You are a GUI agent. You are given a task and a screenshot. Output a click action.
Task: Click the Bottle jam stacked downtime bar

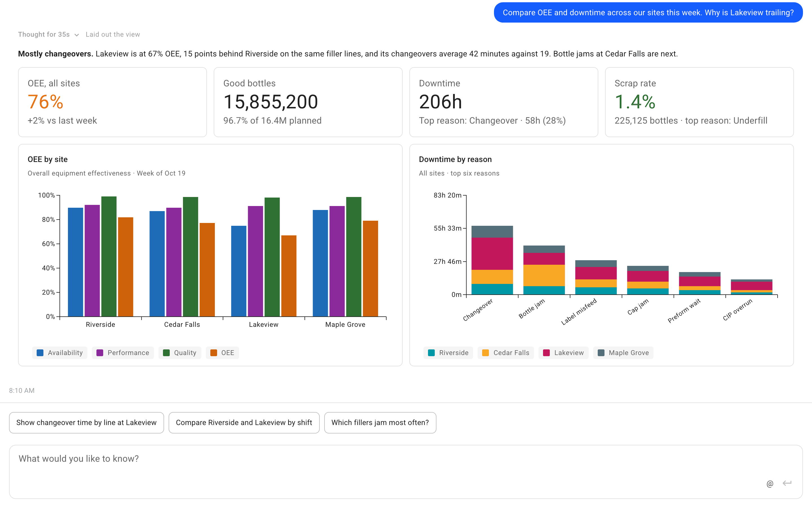[x=544, y=270]
